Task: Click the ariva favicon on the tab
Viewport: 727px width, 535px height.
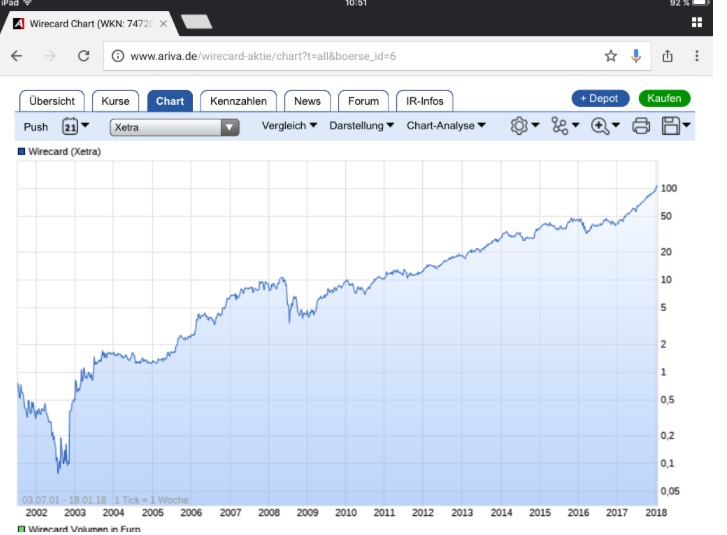Action: pos(19,23)
